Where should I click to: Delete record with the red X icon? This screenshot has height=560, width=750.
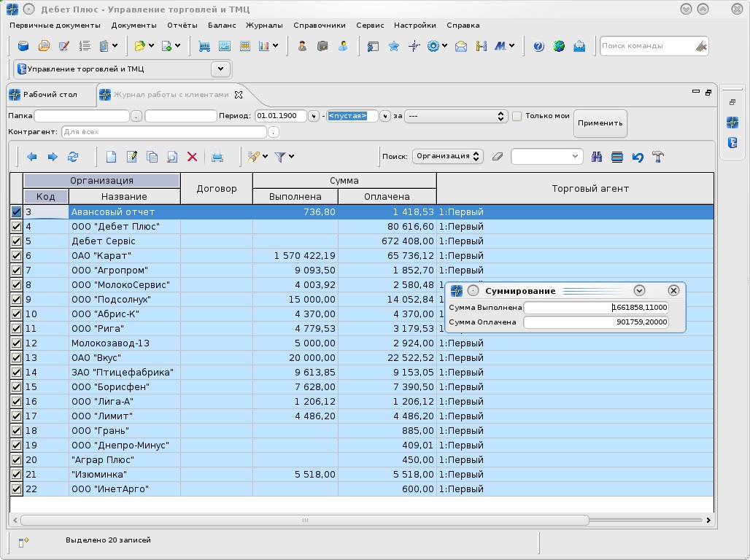193,157
